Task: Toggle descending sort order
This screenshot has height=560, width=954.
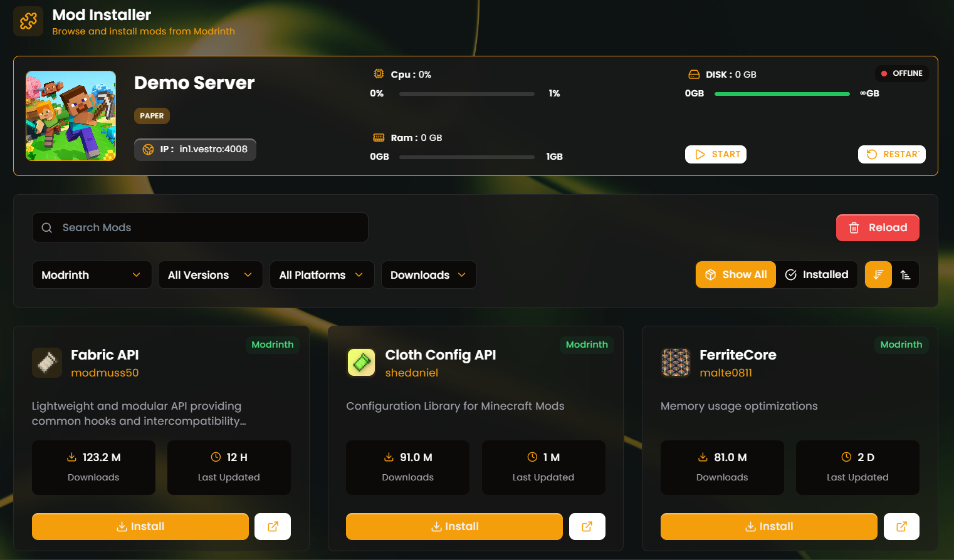Action: pos(878,274)
